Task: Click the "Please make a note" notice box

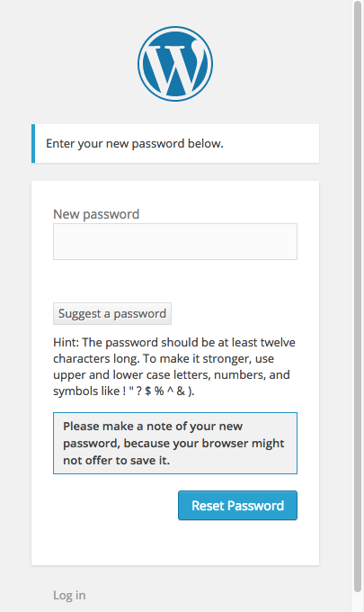Action: coord(175,443)
